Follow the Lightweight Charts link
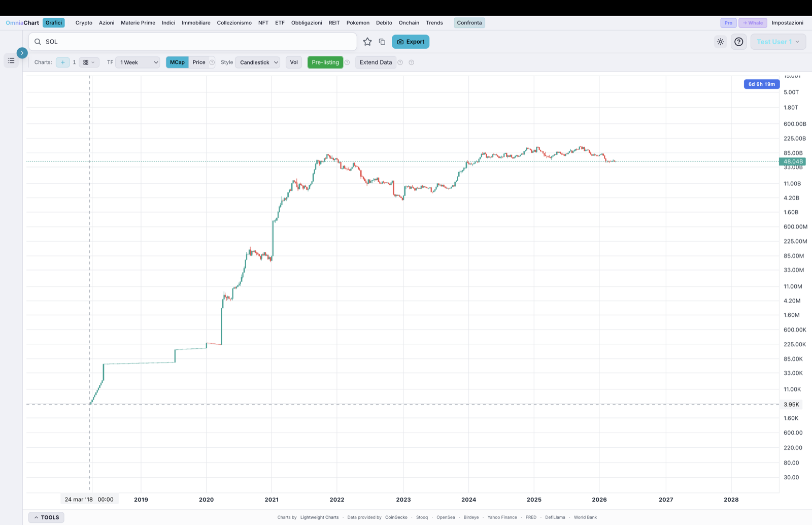 319,517
